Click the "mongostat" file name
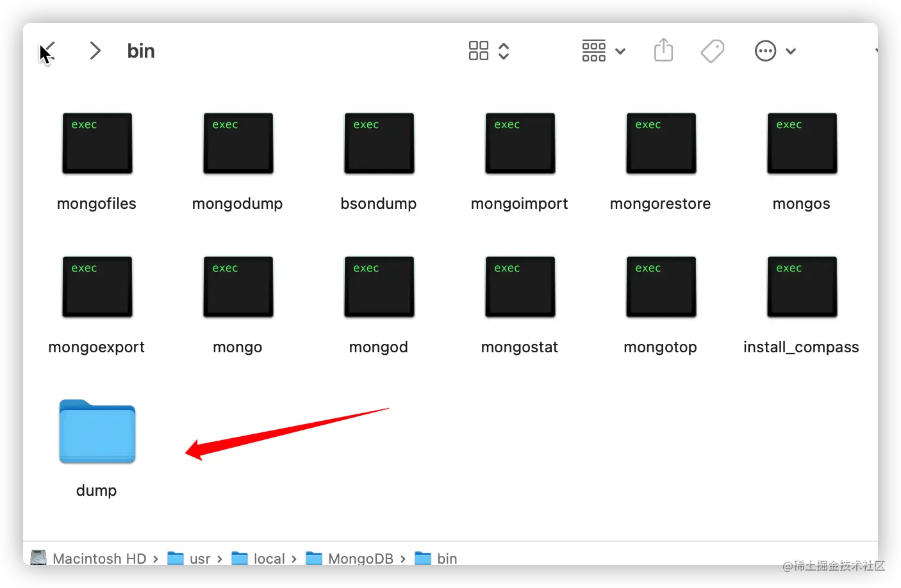901x588 pixels. coord(520,348)
